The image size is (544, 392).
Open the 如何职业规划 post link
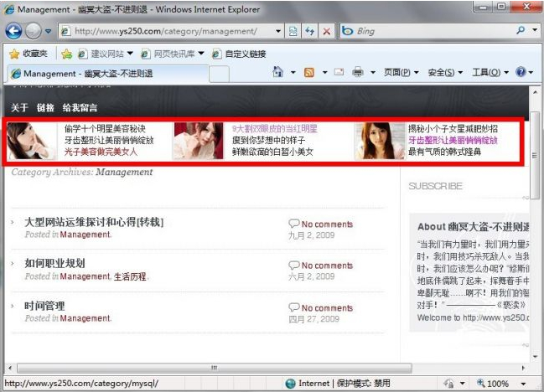tap(54, 263)
